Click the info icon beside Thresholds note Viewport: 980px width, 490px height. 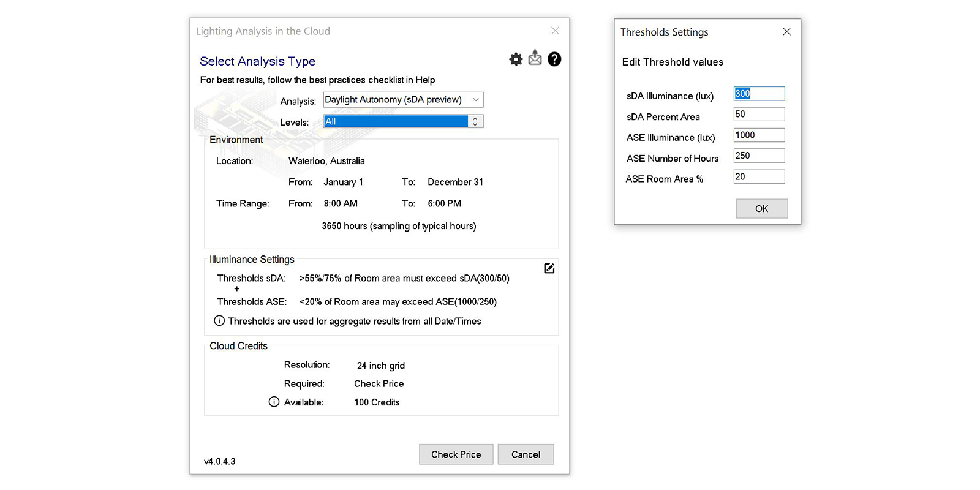click(x=219, y=320)
